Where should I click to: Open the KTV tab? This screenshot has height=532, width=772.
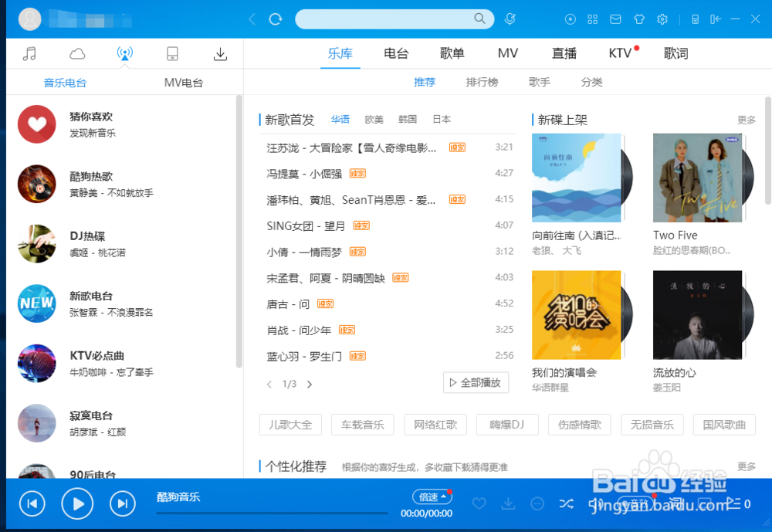pyautogui.click(x=621, y=53)
